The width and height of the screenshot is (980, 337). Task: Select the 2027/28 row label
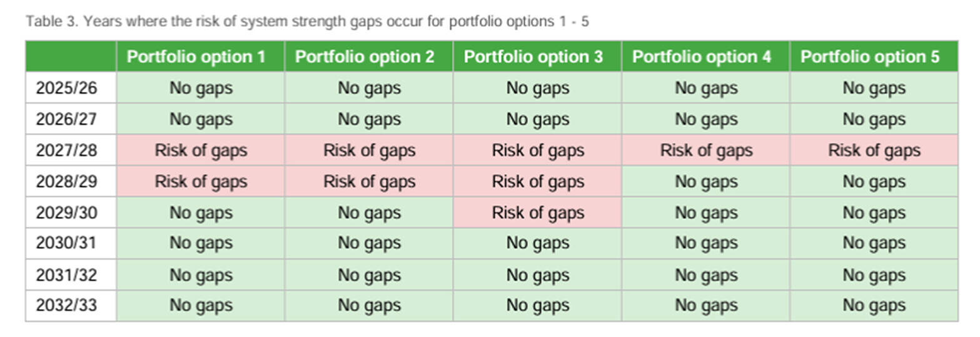pyautogui.click(x=68, y=151)
